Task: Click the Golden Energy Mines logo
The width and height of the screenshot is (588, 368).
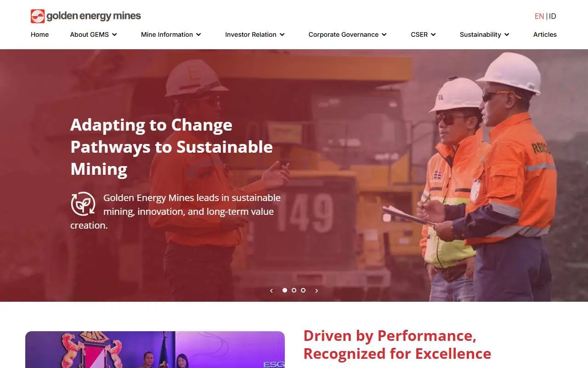Action: (86, 16)
